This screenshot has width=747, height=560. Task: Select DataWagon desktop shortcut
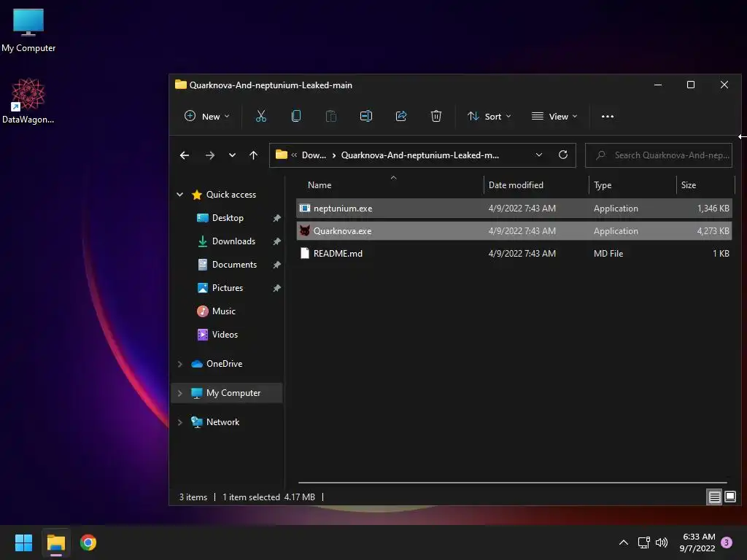point(28,101)
